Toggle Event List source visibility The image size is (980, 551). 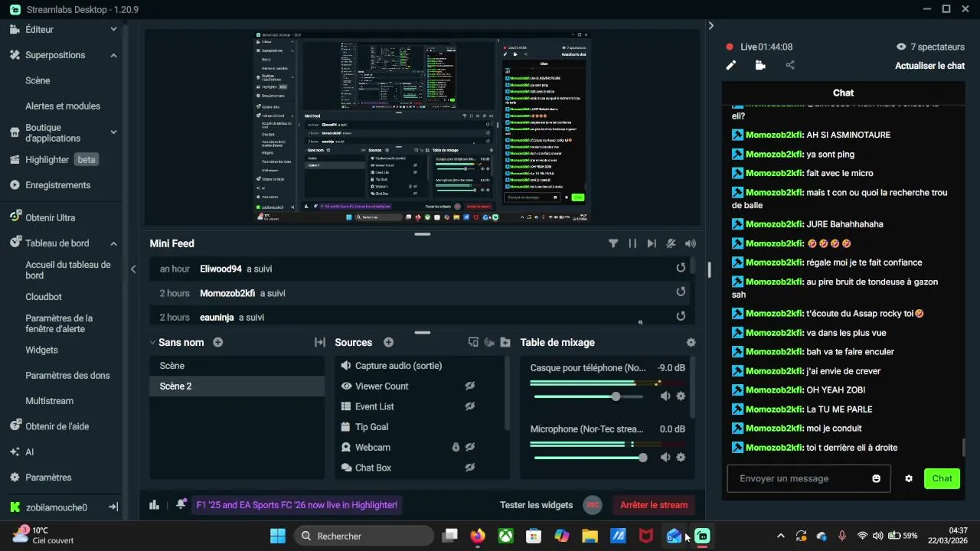[470, 406]
